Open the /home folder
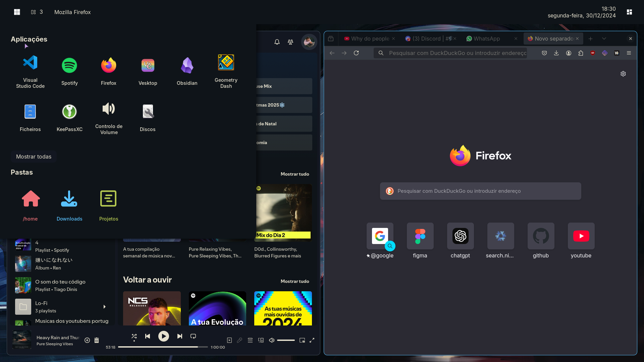This screenshot has height=362, width=644. pos(31,205)
